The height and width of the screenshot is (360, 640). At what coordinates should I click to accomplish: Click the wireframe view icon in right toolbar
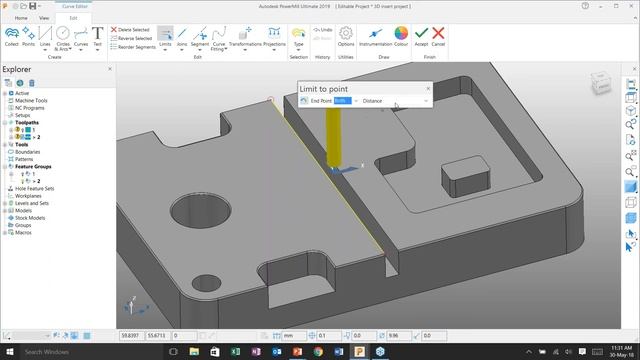631,203
